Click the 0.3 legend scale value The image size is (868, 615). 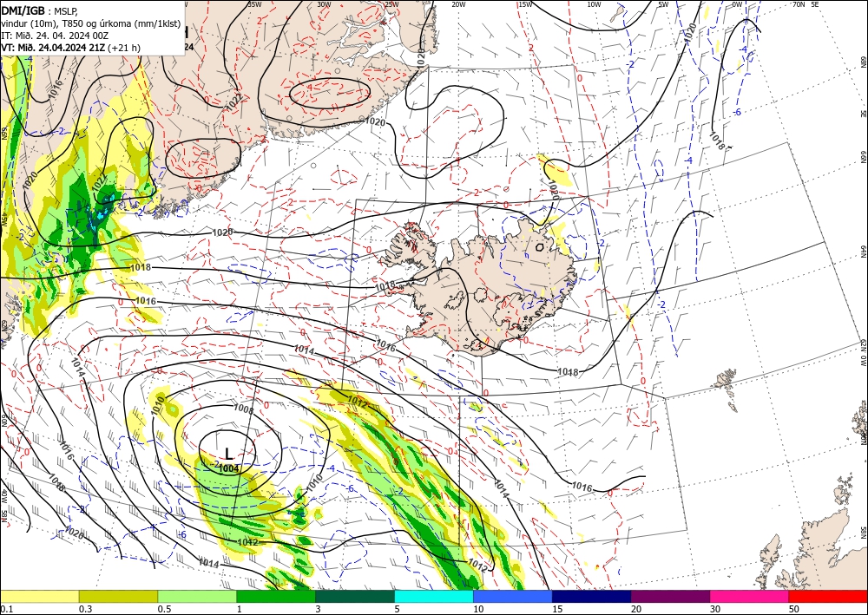85,609
